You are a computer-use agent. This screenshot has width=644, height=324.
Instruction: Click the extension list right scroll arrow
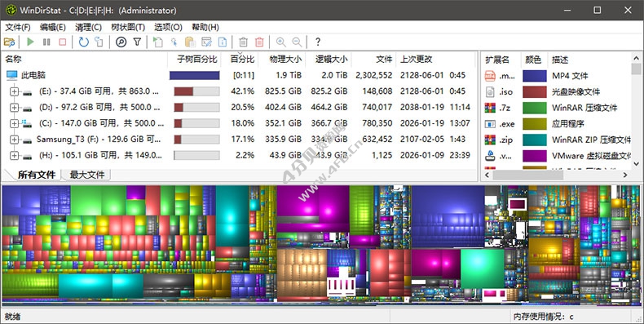(x=625, y=175)
